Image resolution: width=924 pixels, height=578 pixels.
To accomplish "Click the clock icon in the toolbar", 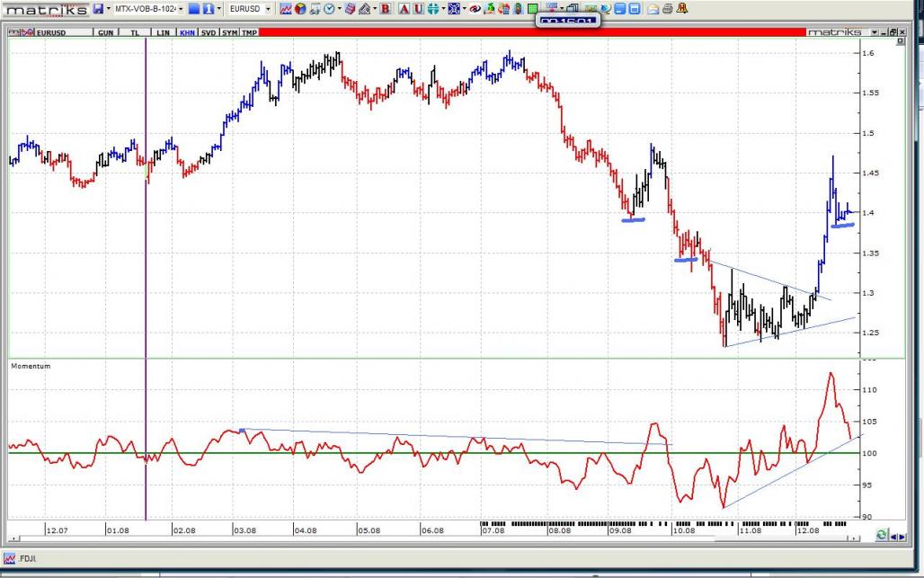I will tap(328, 8).
